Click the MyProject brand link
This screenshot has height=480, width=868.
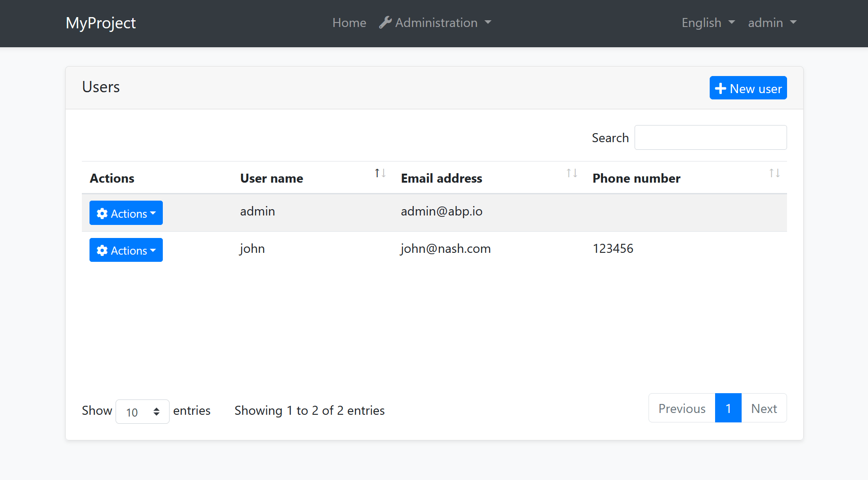coord(100,22)
